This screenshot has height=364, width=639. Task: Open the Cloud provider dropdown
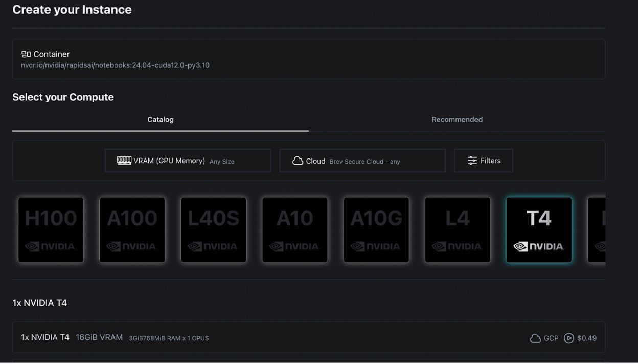(x=362, y=161)
